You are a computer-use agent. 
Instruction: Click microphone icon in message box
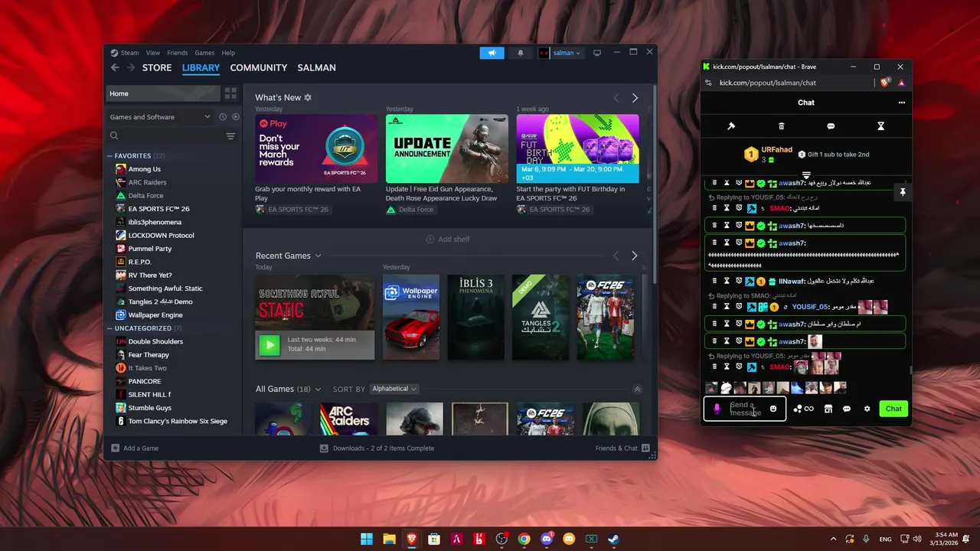[717, 409]
